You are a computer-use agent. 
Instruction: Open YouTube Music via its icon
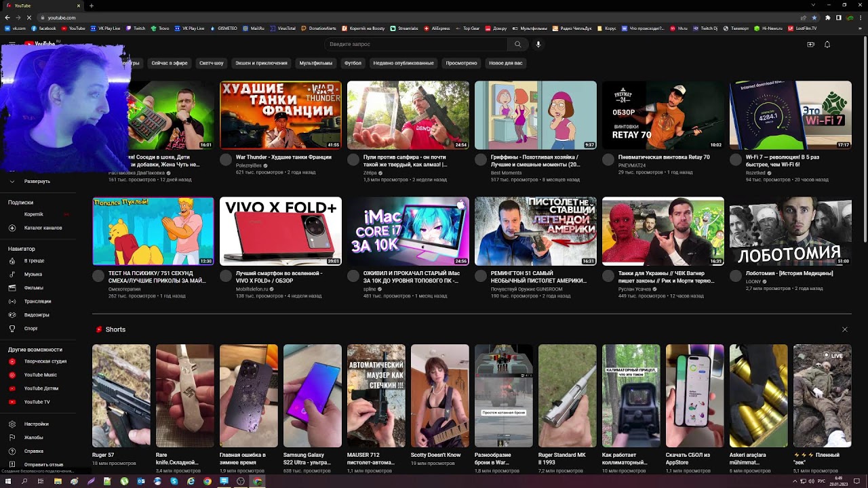point(12,375)
